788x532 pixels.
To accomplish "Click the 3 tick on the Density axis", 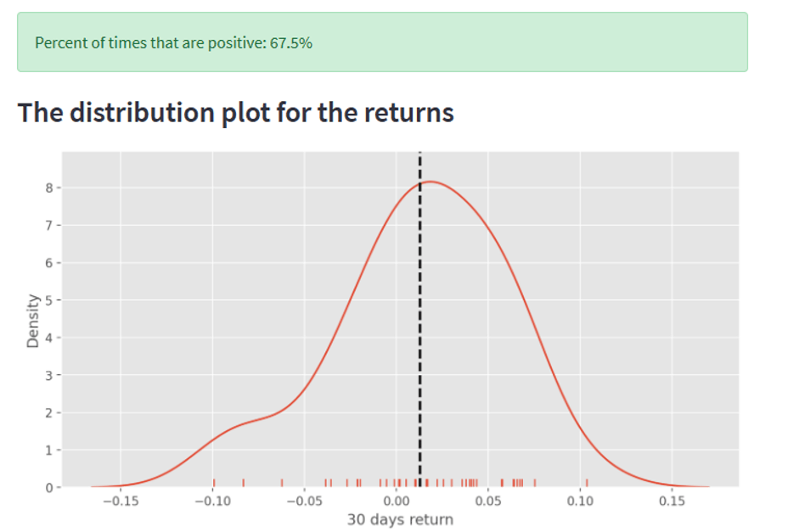I will tap(48, 374).
